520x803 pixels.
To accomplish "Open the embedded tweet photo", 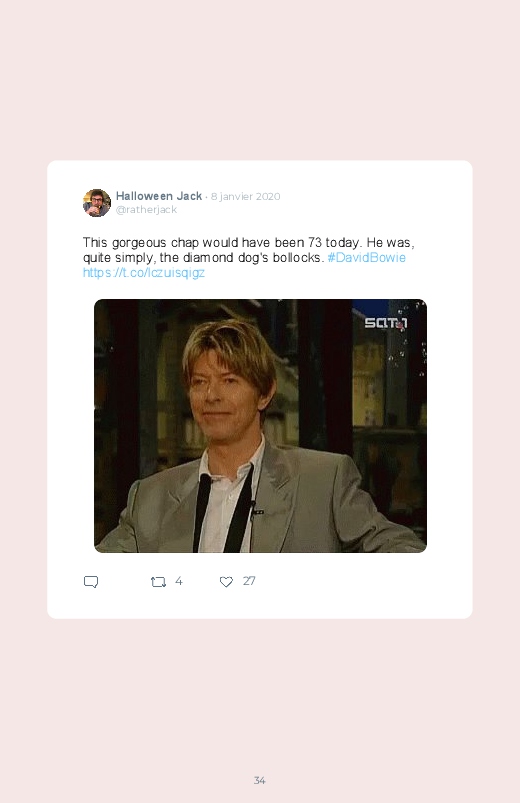I will tap(260, 426).
